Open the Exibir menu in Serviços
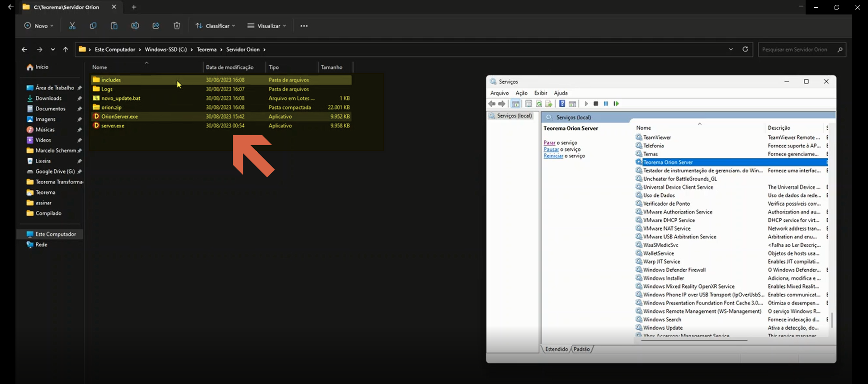This screenshot has height=384, width=868. click(x=541, y=93)
